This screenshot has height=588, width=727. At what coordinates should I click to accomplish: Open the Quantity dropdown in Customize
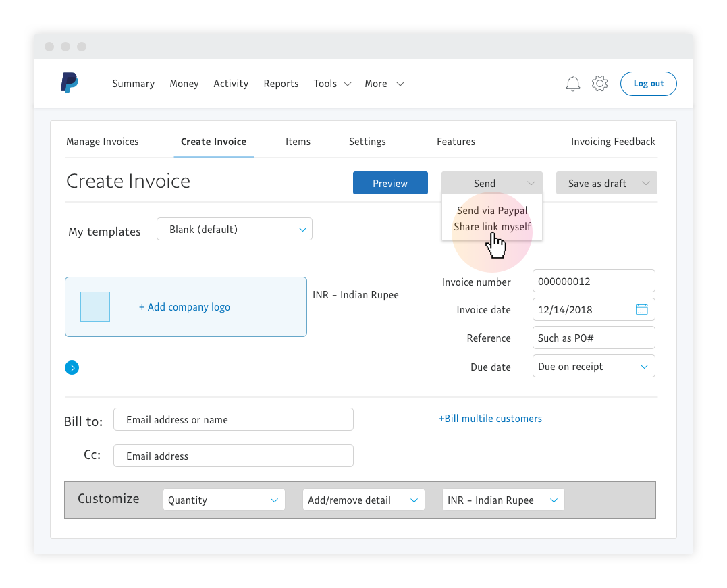point(223,500)
